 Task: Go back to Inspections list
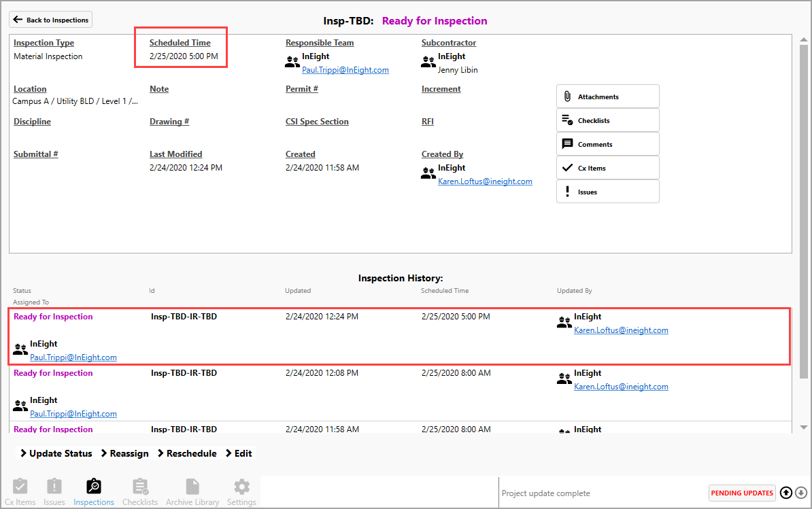pos(51,20)
